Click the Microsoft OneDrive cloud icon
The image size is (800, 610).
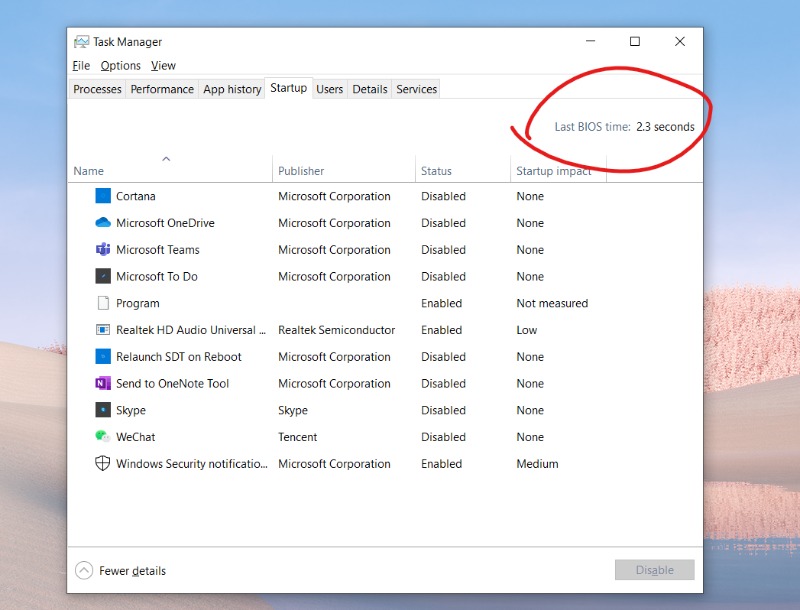[x=103, y=222]
